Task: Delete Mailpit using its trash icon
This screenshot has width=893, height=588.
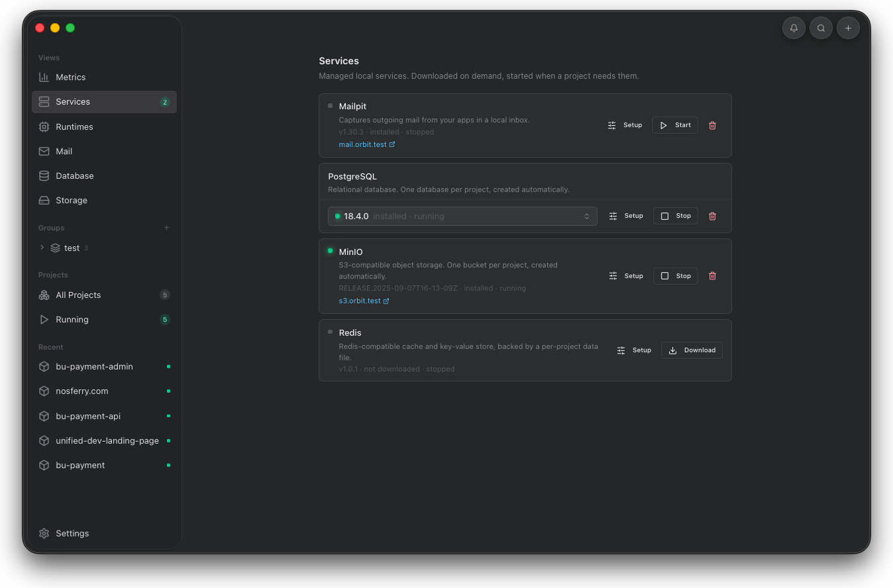Action: [713, 125]
